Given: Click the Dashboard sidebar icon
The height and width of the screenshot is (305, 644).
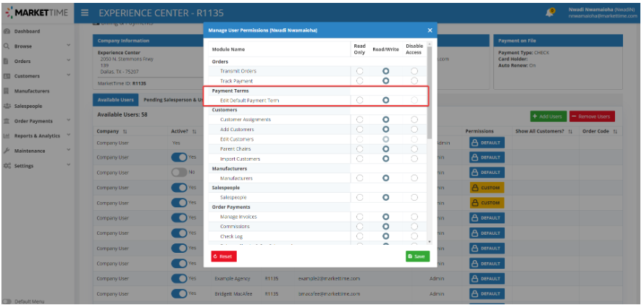Looking at the screenshot, I should (7, 31).
